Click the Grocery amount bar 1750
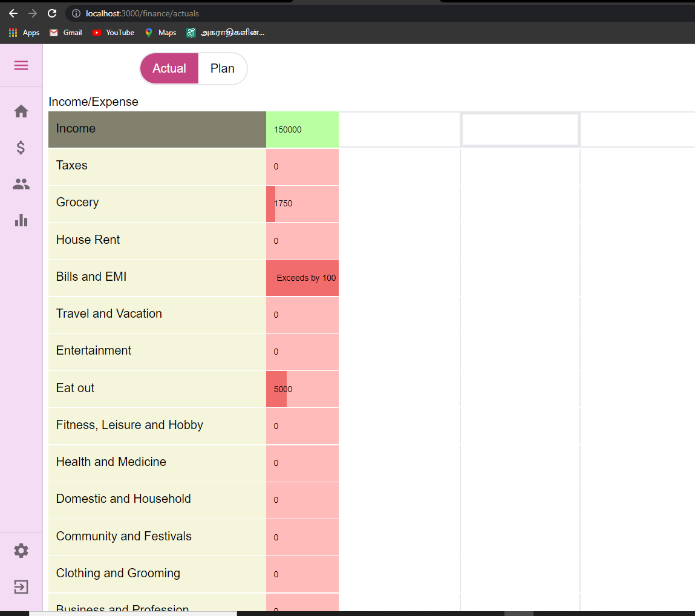This screenshot has height=616, width=695. coord(302,203)
